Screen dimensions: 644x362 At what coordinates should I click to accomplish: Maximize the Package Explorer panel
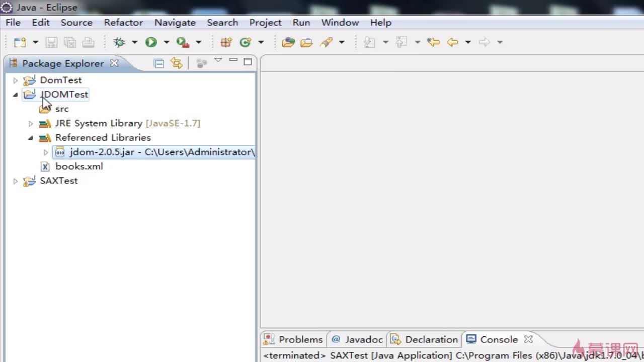click(248, 61)
